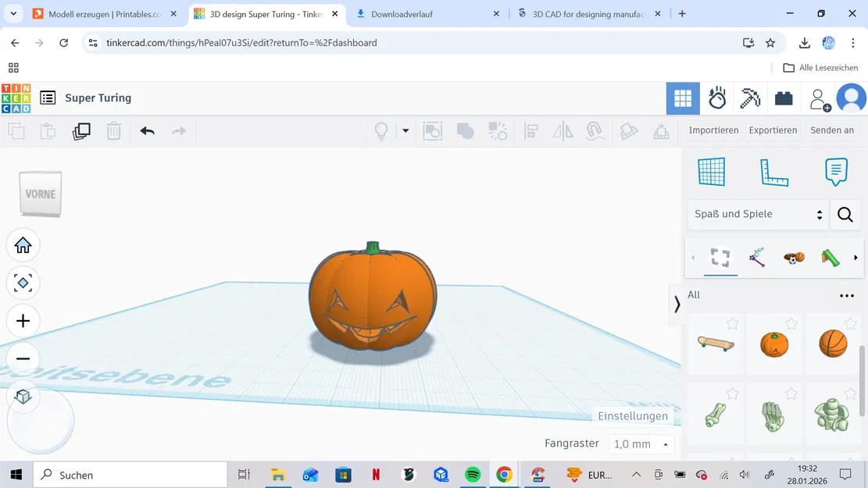
Task: Select the Workplane tool
Action: 711,172
